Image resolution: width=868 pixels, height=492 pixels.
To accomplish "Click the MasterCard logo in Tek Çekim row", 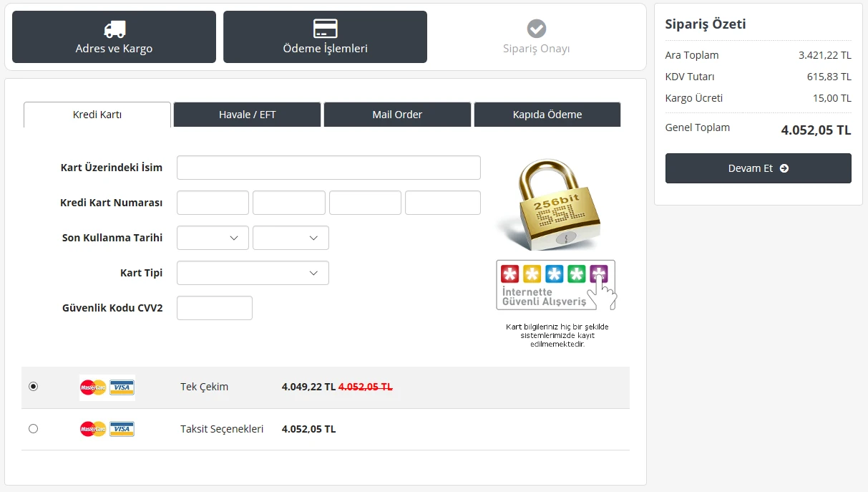I will pyautogui.click(x=93, y=387).
